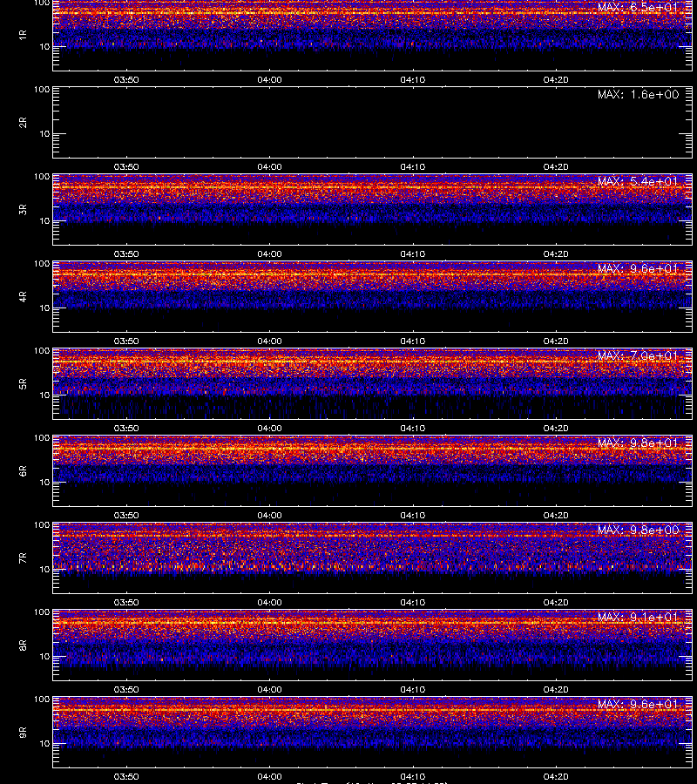This screenshot has height=784, width=697.
Task: Click the 3R spectrogram plot area
Action: (x=373, y=209)
